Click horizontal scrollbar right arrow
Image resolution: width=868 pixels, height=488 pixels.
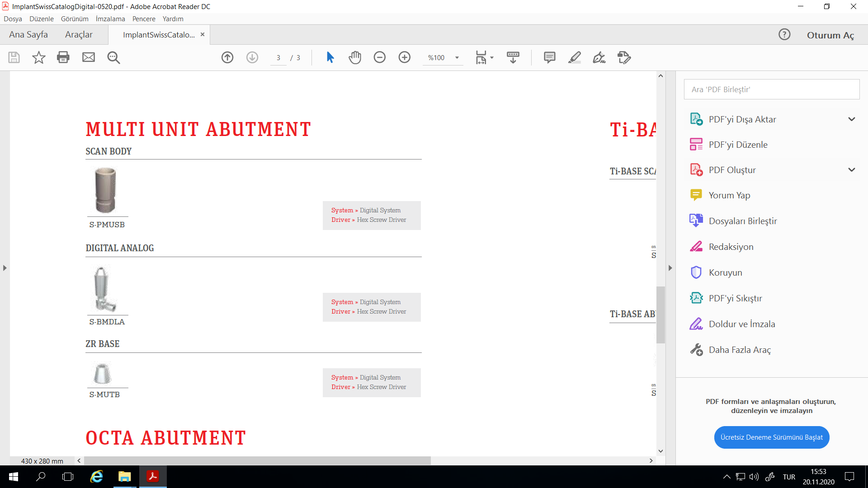point(651,461)
